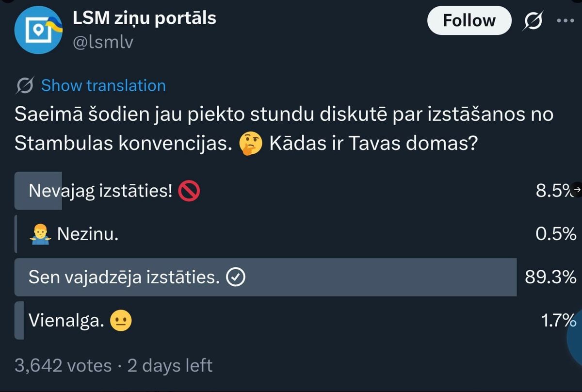The height and width of the screenshot is (392, 582).
Task: Open the LSM ziņu portāls profile avatar
Action: [39, 30]
